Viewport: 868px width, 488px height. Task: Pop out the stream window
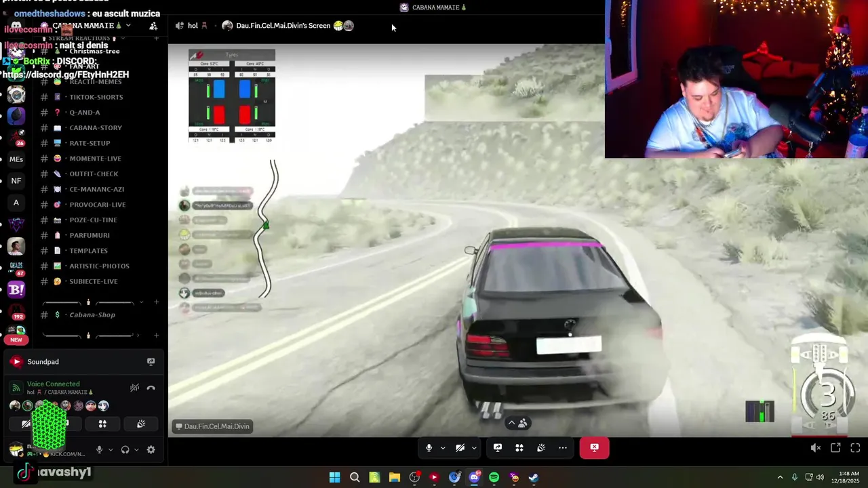pos(835,448)
